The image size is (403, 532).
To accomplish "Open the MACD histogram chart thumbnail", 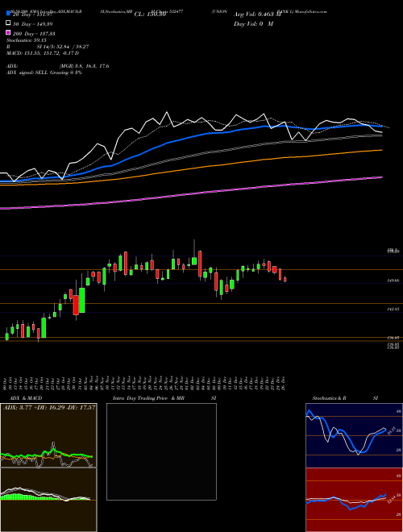I will 48,500.
